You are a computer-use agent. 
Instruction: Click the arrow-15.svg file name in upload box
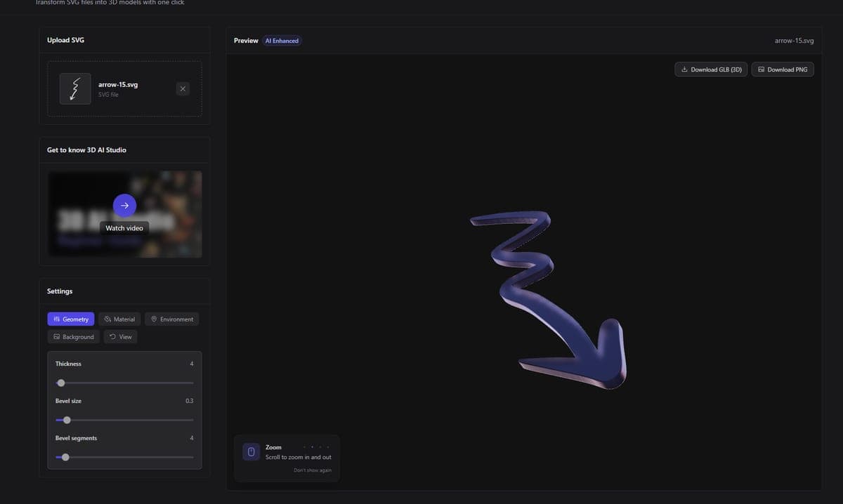point(118,84)
